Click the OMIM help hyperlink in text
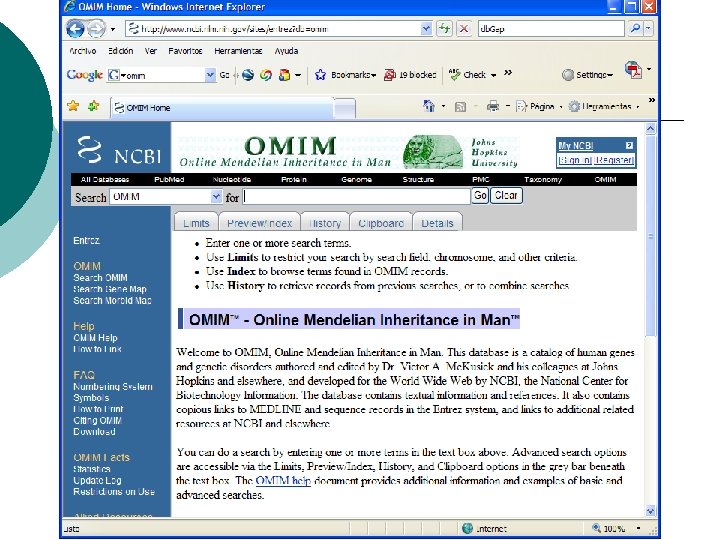The width and height of the screenshot is (720, 540). tap(283, 481)
